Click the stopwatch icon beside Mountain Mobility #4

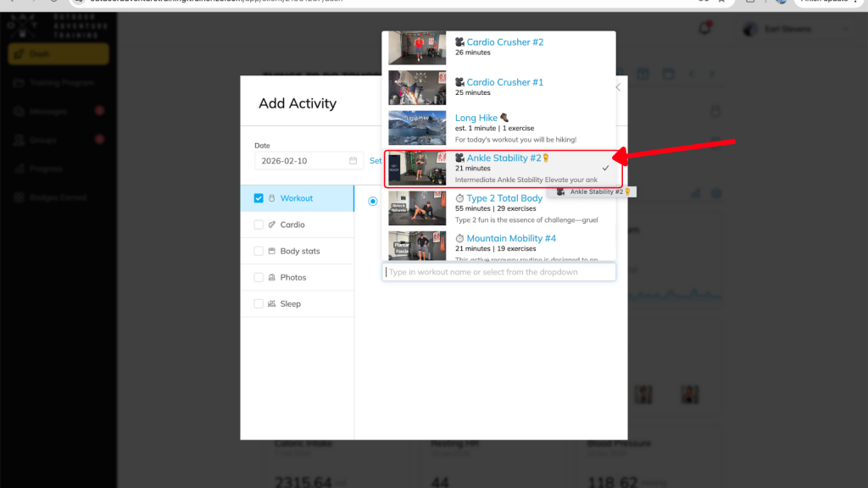[459, 239]
